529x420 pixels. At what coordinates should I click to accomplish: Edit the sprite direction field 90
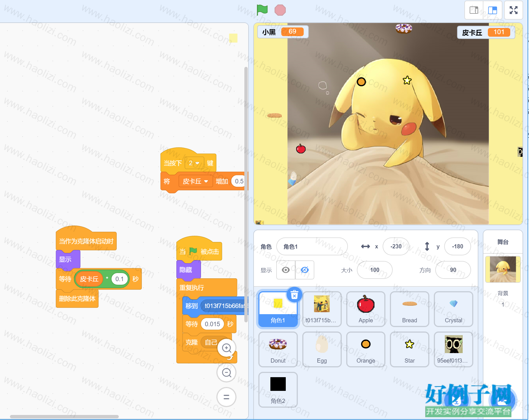coord(453,270)
